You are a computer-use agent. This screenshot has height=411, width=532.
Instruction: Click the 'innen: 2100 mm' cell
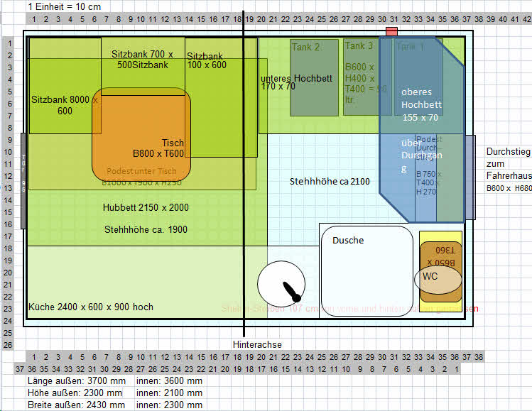[x=169, y=393]
